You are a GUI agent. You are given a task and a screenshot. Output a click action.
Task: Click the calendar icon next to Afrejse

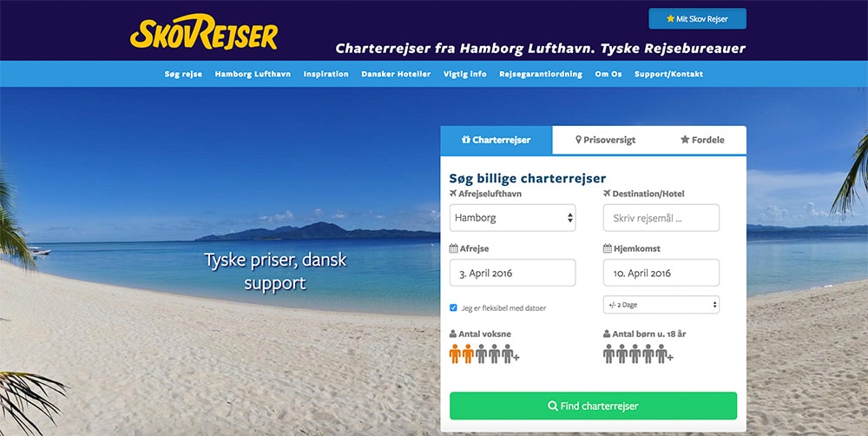click(x=453, y=248)
